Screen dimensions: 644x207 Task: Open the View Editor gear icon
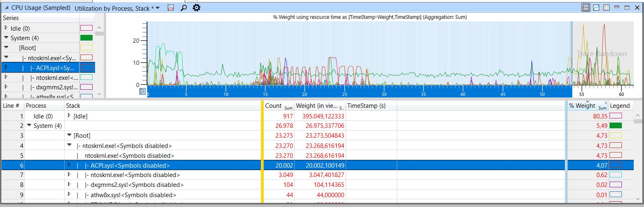point(196,8)
